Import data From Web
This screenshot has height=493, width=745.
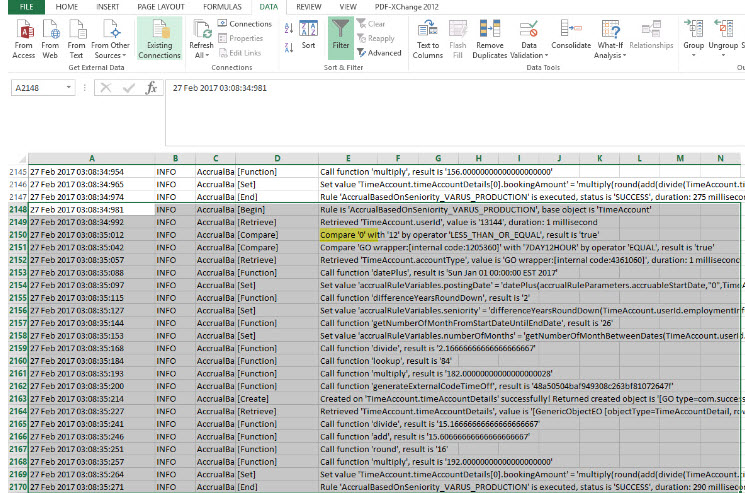tap(50, 39)
